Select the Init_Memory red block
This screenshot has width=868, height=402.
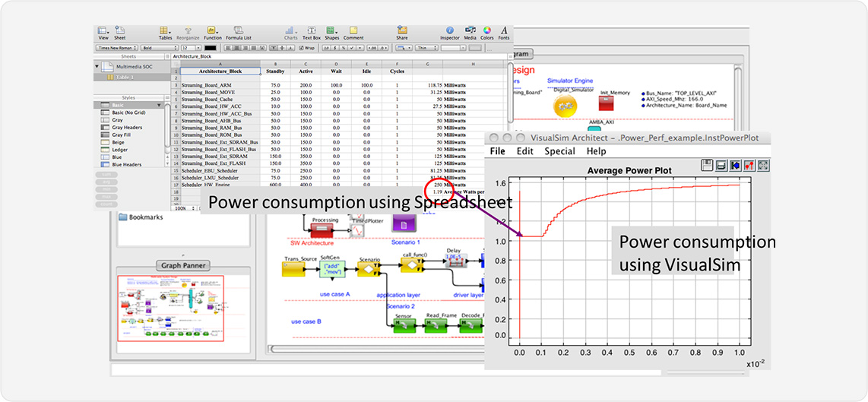pyautogui.click(x=607, y=103)
